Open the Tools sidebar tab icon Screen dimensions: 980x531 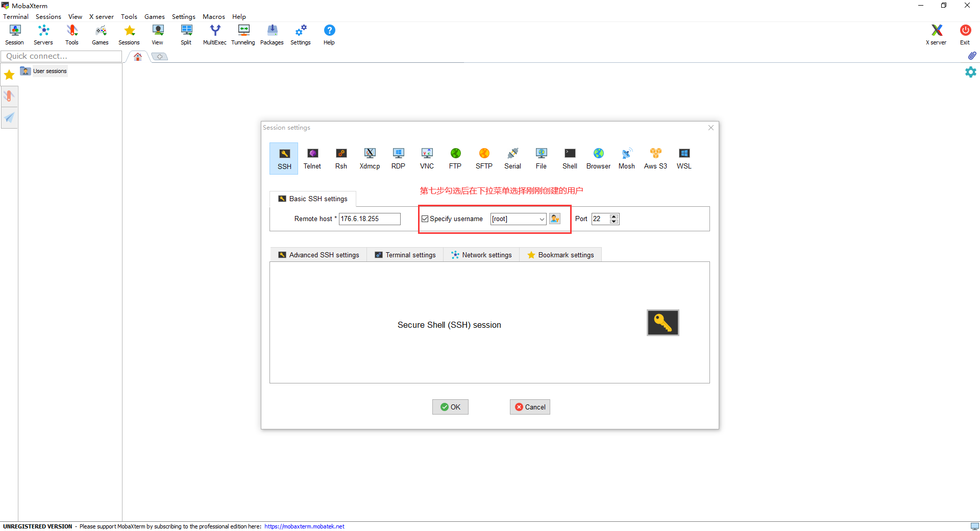point(9,96)
